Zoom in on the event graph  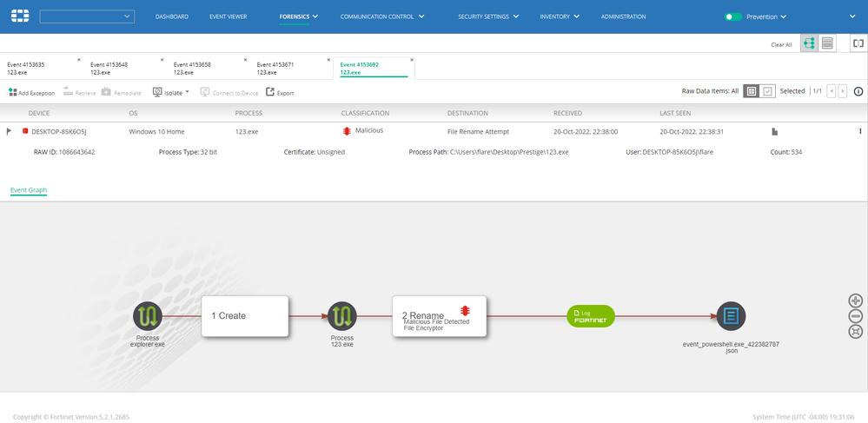tap(855, 301)
